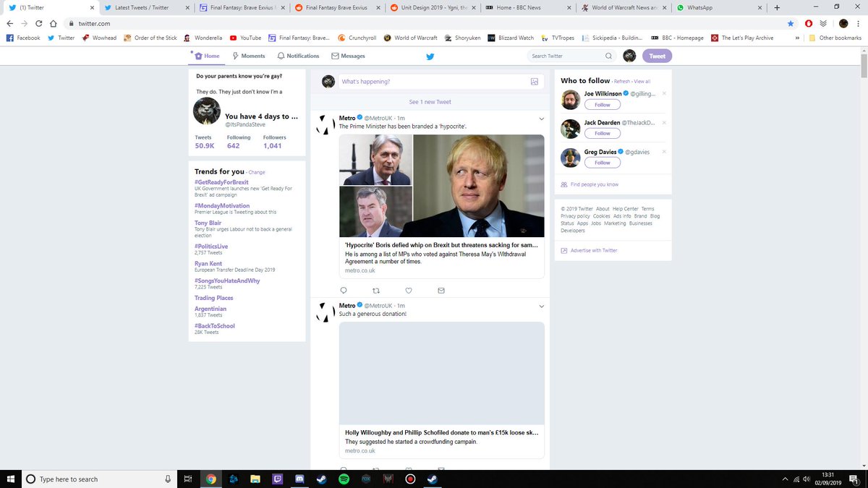
Task: Open Spotify from Windows taskbar
Action: coord(344,479)
